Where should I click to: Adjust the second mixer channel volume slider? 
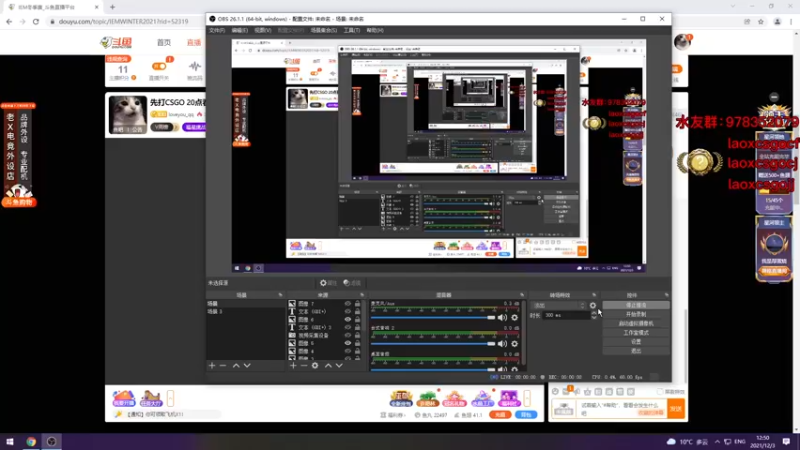pyautogui.click(x=433, y=344)
